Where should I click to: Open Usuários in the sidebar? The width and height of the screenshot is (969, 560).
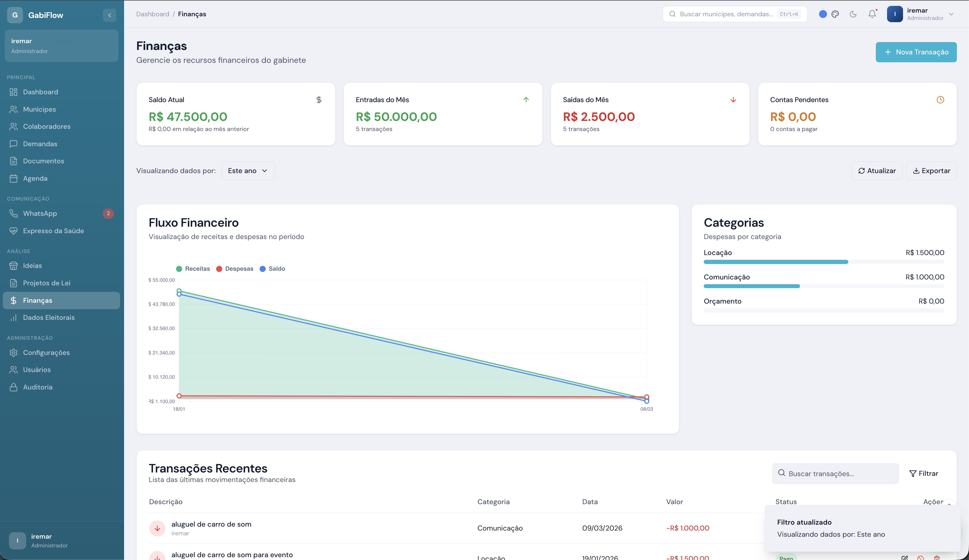[61, 370]
